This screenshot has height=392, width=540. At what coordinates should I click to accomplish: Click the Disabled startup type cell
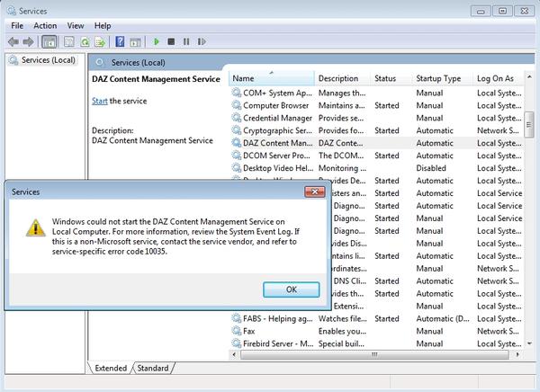pos(431,168)
